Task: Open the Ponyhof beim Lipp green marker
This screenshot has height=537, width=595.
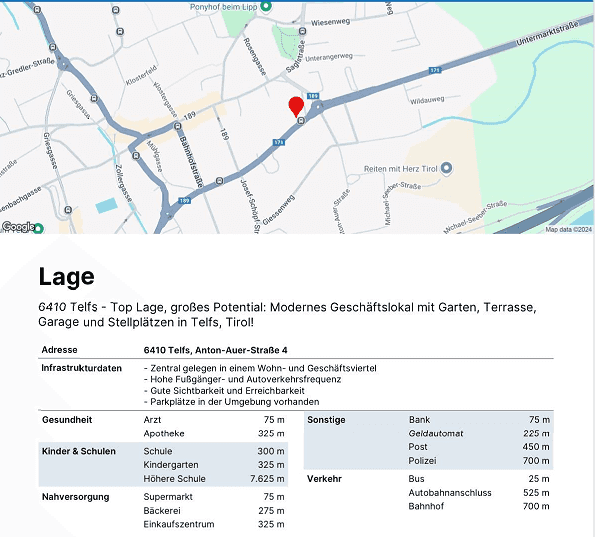Action: click(x=266, y=6)
